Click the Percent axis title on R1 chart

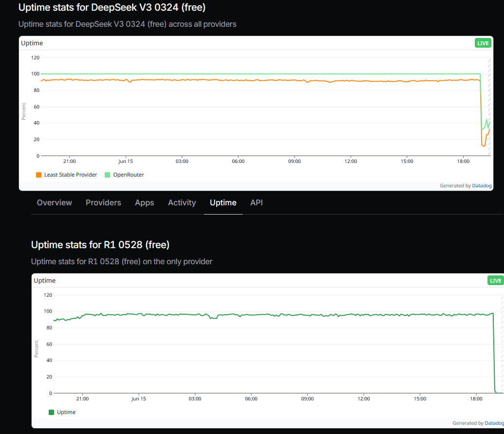pos(37,349)
